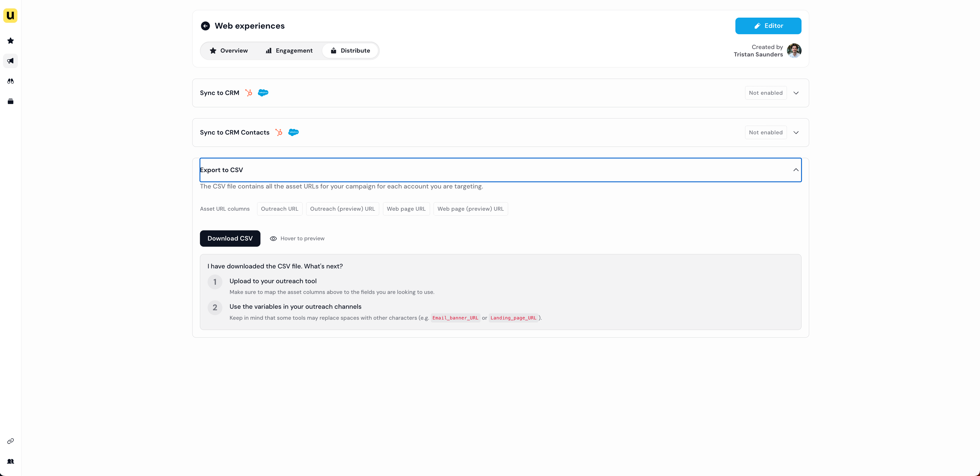
Task: Open the link icon in sidebar
Action: (x=11, y=441)
